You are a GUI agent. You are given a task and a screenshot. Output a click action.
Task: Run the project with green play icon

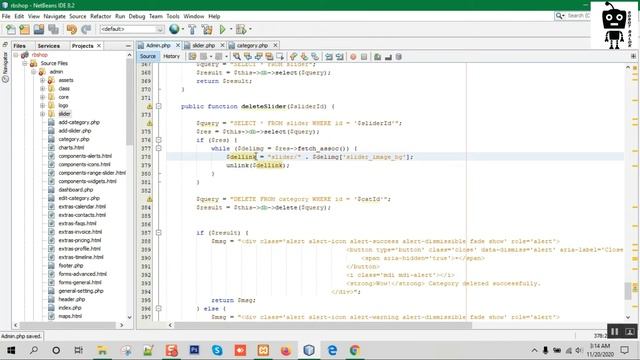click(222, 29)
